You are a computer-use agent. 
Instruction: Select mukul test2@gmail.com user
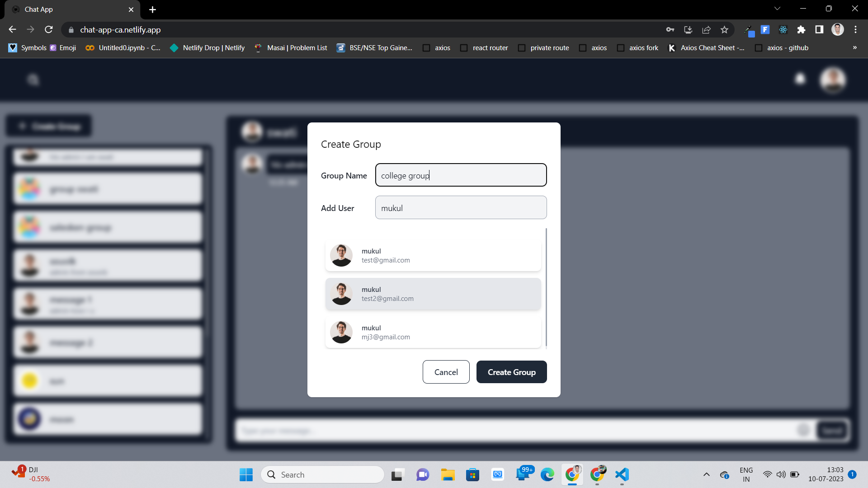pos(434,294)
